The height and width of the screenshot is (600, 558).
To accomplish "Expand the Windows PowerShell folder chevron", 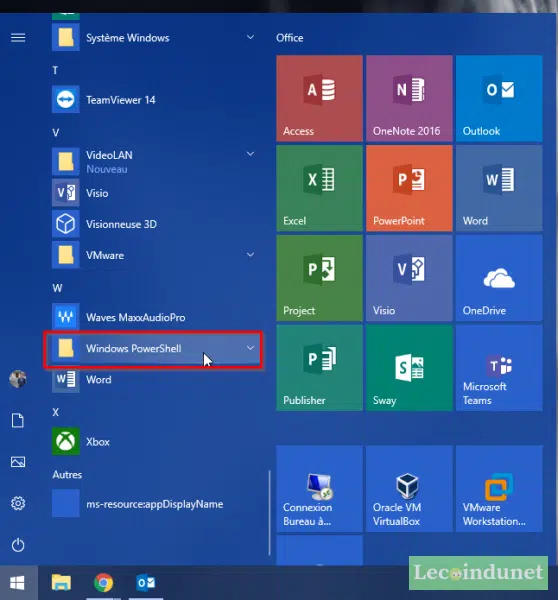I will (x=250, y=348).
